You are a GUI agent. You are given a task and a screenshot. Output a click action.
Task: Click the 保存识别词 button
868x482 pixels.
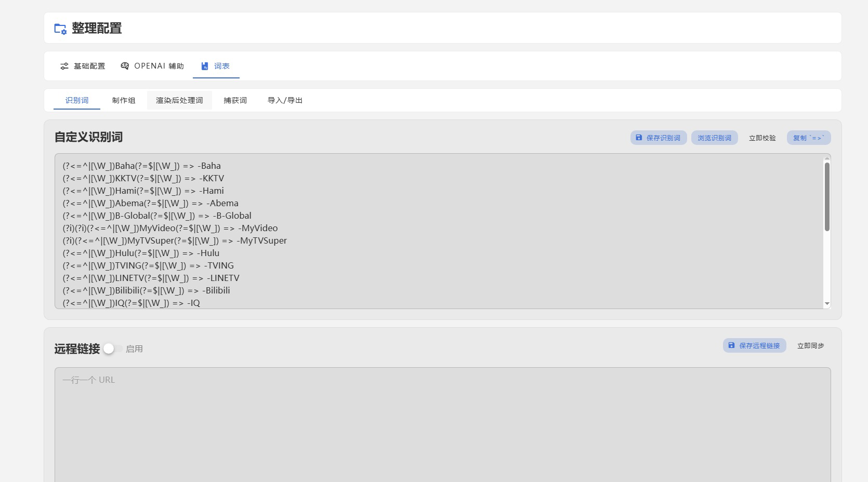pos(659,138)
